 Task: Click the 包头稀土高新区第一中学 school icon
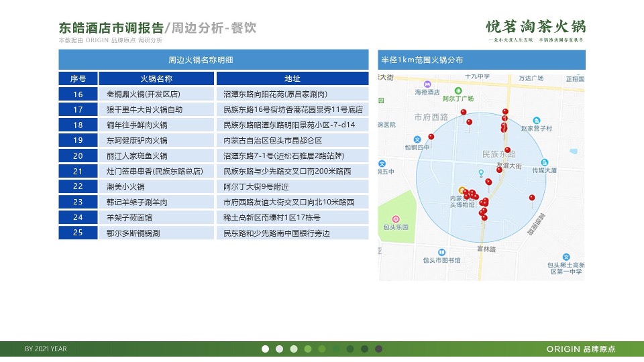(x=566, y=257)
